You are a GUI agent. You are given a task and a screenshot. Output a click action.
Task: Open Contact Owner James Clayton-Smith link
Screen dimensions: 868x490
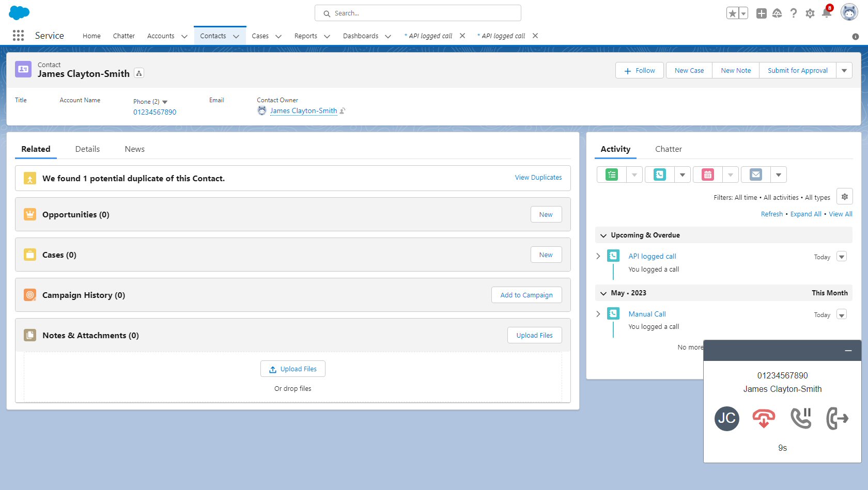(x=303, y=110)
